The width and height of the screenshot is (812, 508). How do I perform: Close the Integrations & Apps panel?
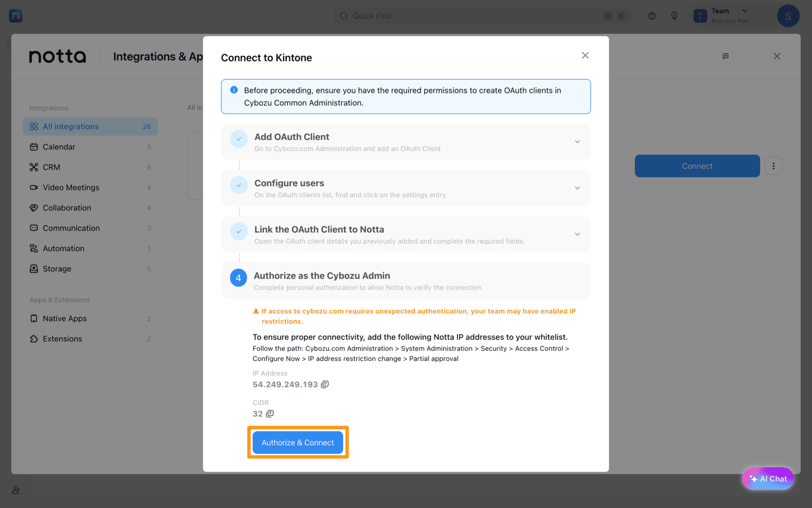click(777, 56)
